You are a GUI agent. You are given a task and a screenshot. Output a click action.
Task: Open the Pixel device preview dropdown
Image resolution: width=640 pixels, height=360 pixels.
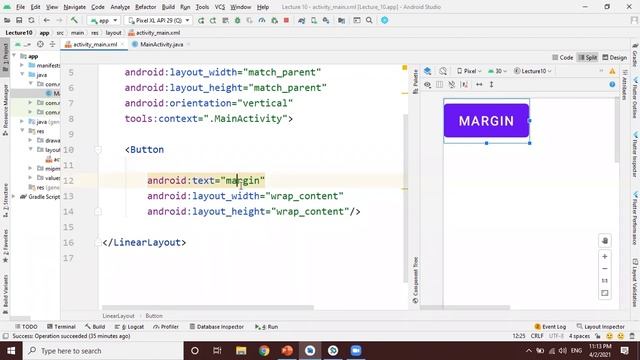click(469, 71)
